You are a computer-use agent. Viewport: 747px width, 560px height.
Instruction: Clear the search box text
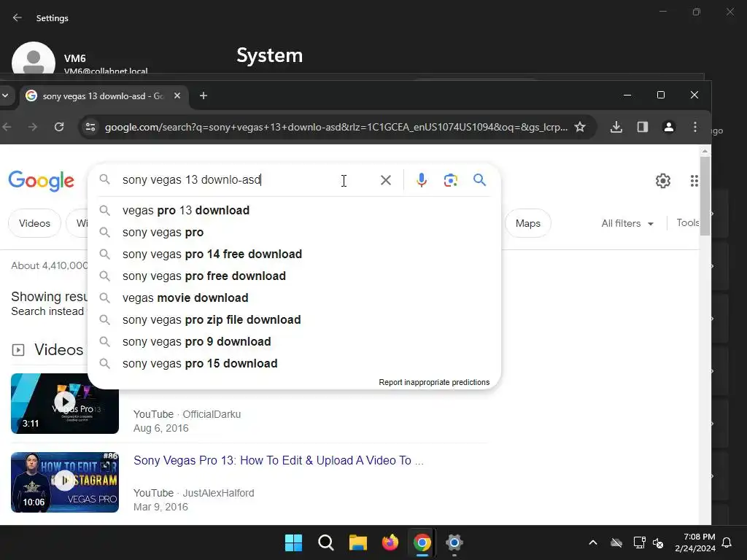point(386,180)
